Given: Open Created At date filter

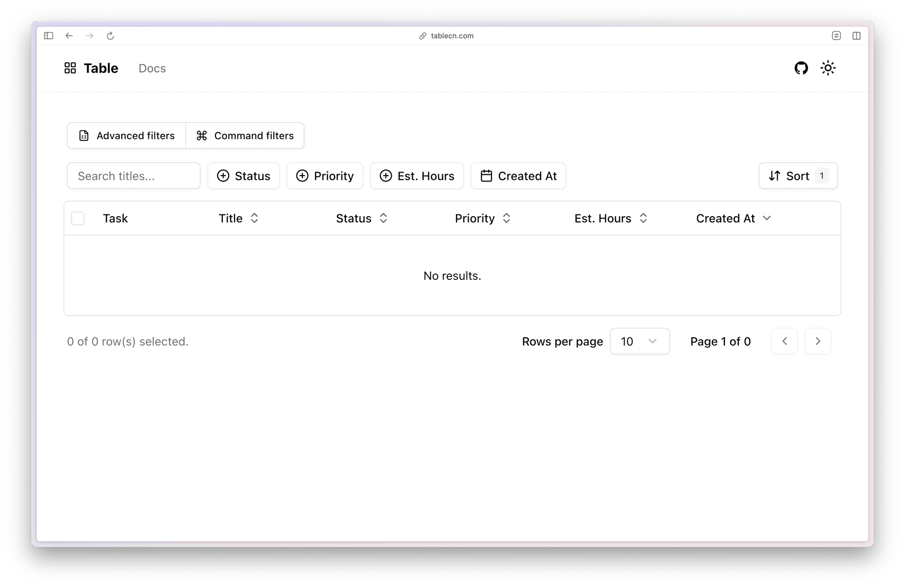Looking at the screenshot, I should point(518,176).
